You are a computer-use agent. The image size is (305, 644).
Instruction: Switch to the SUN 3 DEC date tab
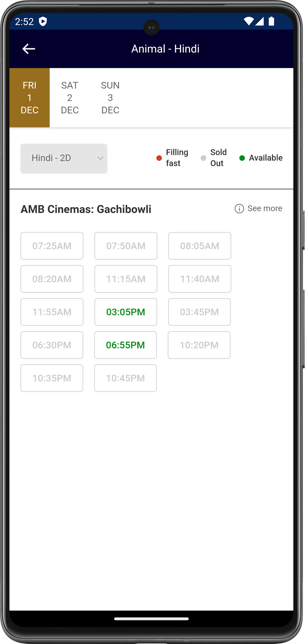110,98
